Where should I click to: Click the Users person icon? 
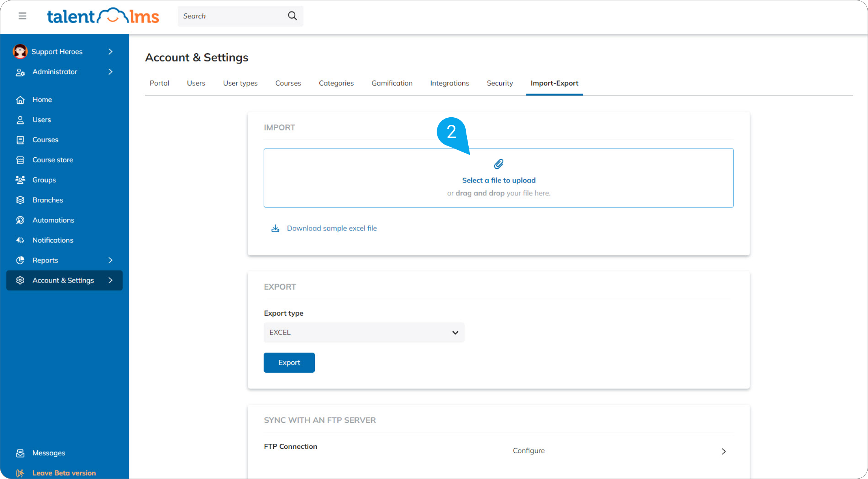[20, 120]
